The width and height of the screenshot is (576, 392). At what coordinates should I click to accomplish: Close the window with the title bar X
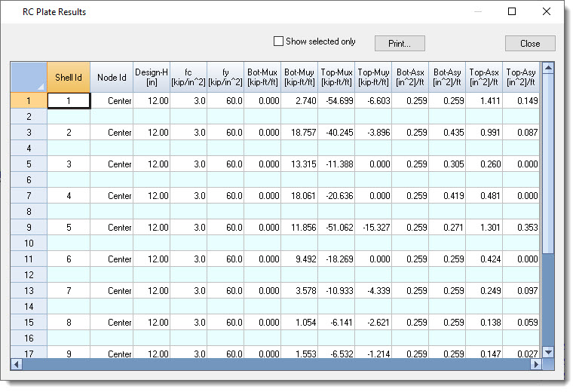pyautogui.click(x=547, y=11)
